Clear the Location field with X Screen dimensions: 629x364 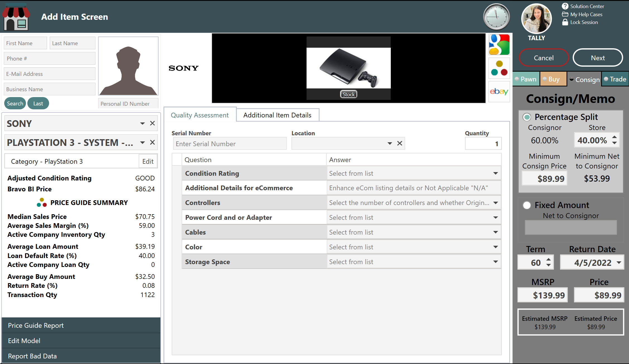(399, 143)
